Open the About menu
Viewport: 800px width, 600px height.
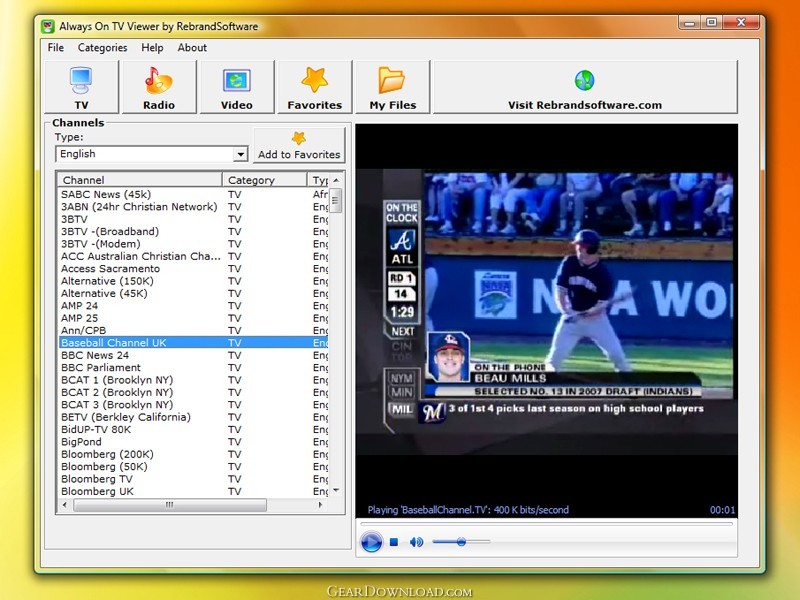(x=192, y=47)
